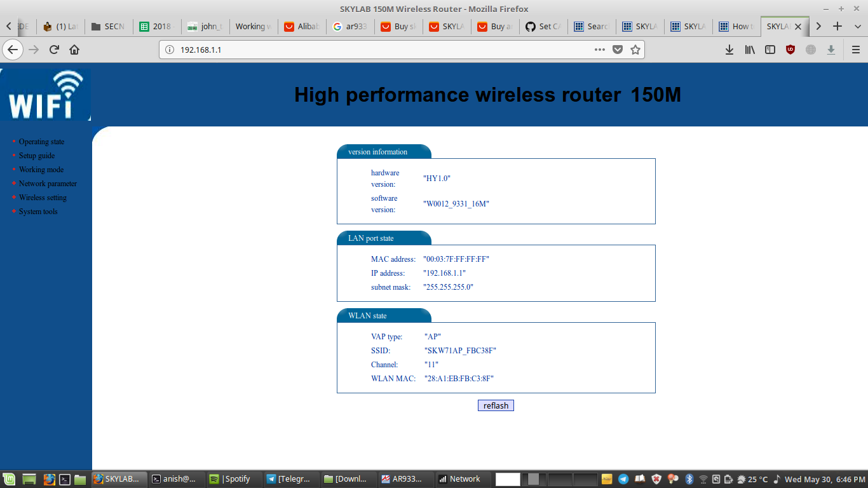The image size is (868, 488).
Task: Open the open-book tray icon
Action: click(x=641, y=479)
